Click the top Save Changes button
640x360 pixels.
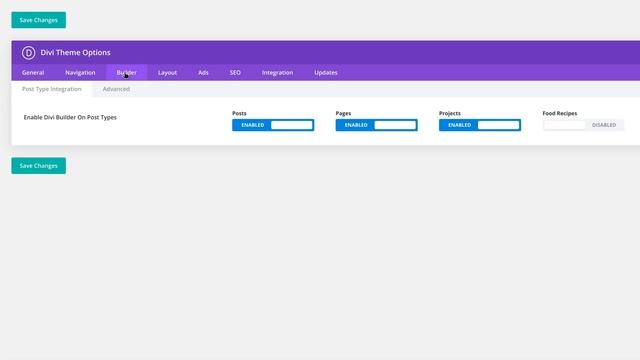(38, 20)
